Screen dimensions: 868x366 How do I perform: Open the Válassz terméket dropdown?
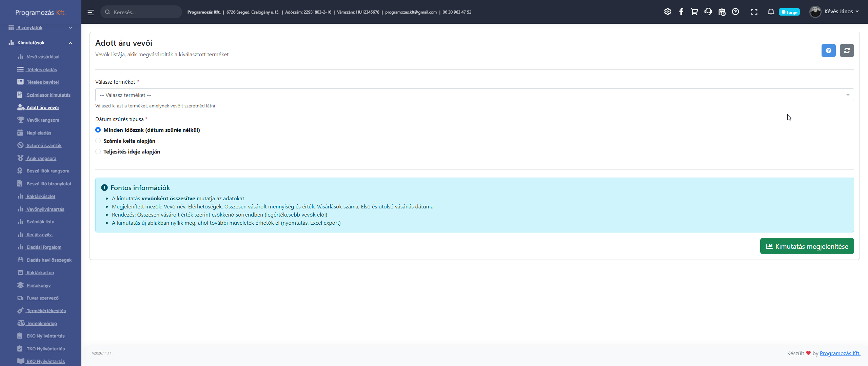[x=474, y=95]
